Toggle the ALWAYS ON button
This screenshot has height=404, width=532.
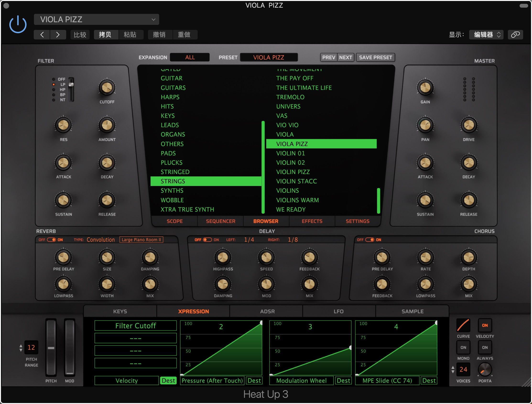pyautogui.click(x=485, y=347)
